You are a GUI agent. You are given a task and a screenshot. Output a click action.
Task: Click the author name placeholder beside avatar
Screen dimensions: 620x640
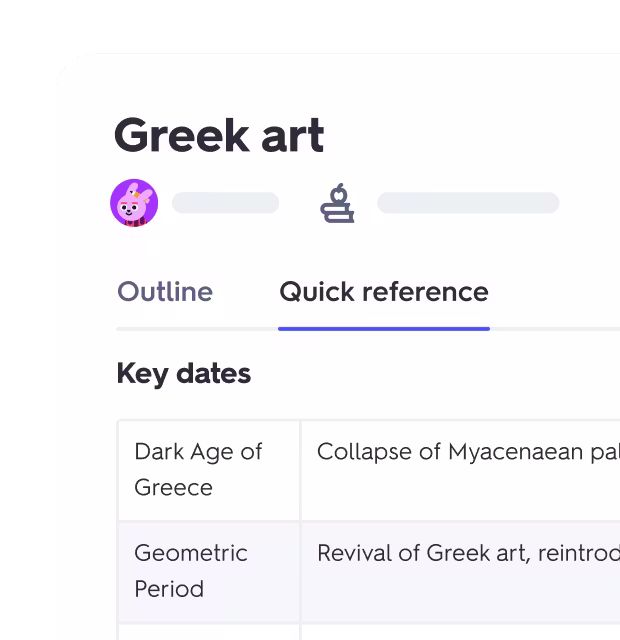pyautogui.click(x=225, y=204)
